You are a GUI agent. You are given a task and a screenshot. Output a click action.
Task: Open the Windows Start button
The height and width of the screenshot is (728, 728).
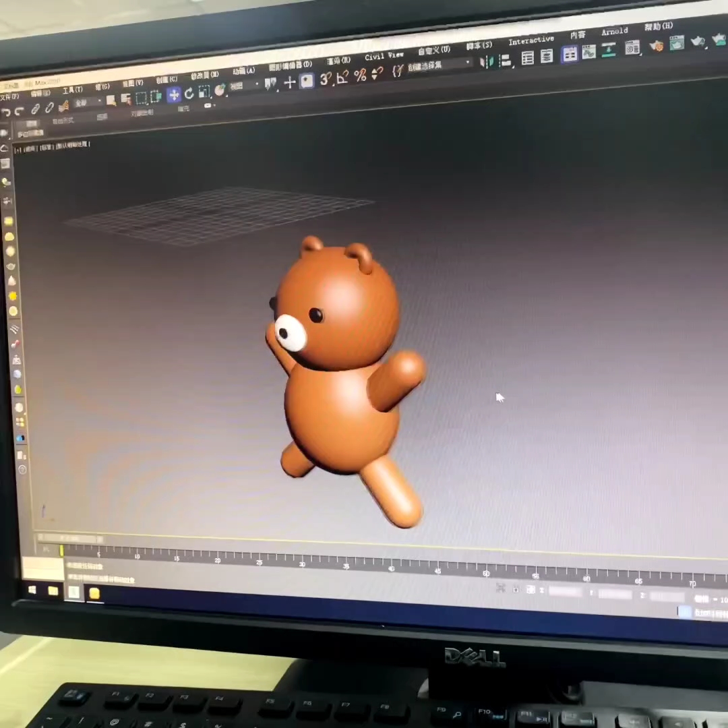(32, 590)
